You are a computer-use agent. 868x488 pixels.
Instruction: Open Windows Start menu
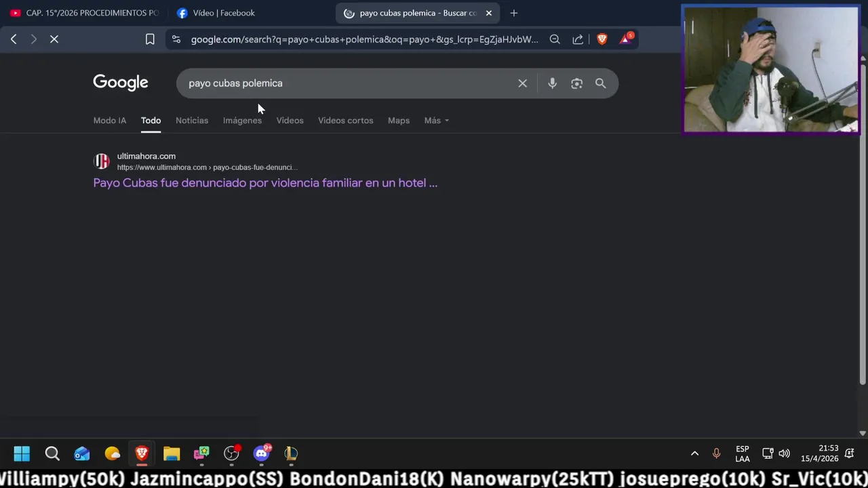[22, 453]
